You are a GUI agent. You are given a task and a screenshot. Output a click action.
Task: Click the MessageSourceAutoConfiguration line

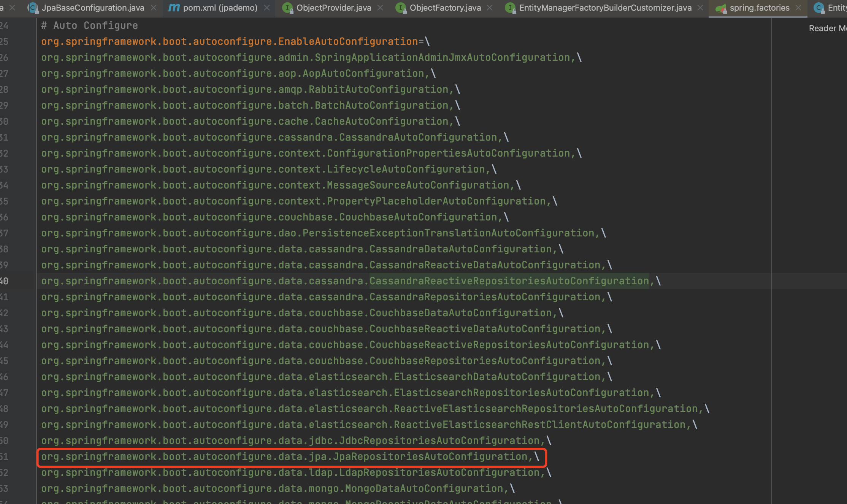(281, 185)
